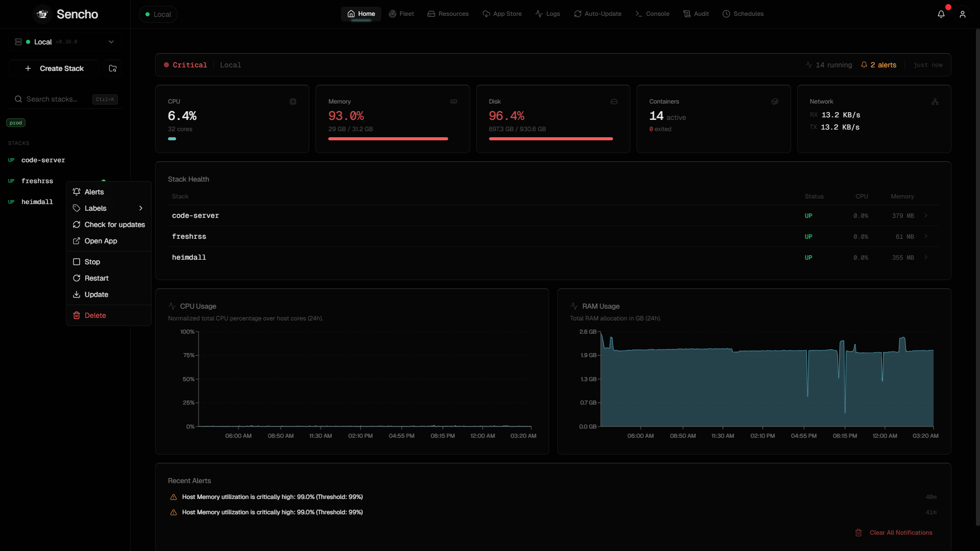Click the 355 MB memory value
This screenshot has width=980, height=551.
(x=903, y=258)
